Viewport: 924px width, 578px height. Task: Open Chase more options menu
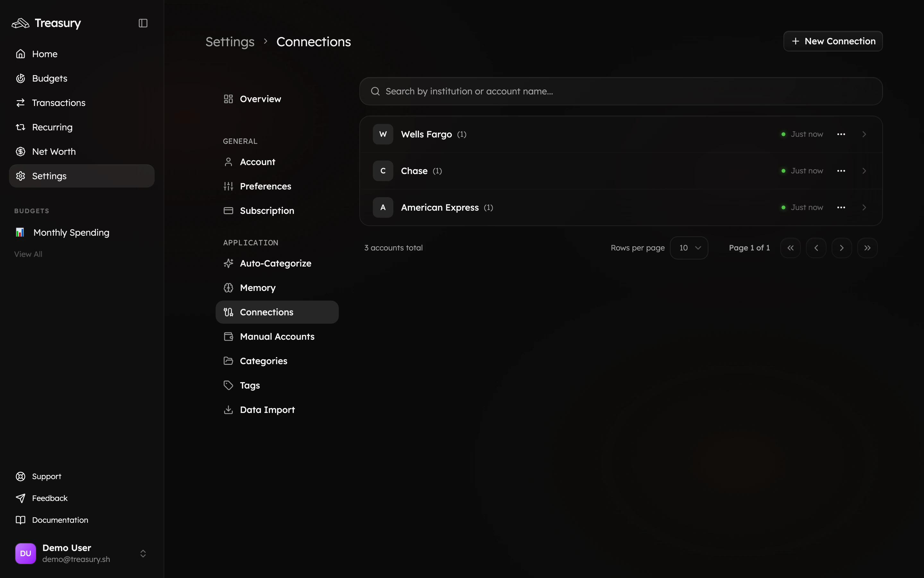pyautogui.click(x=841, y=171)
